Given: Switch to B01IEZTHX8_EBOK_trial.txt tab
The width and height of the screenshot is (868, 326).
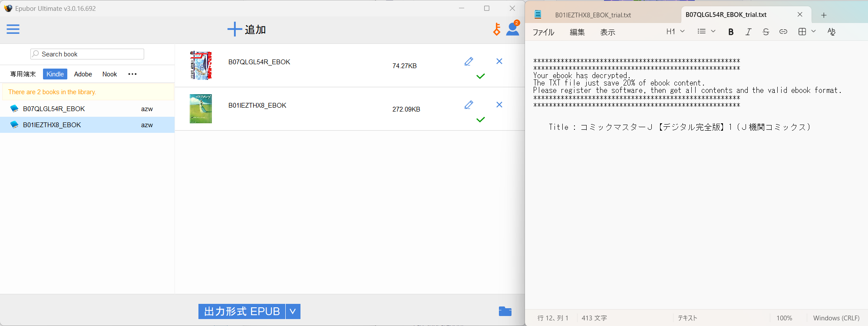Looking at the screenshot, I should [593, 15].
